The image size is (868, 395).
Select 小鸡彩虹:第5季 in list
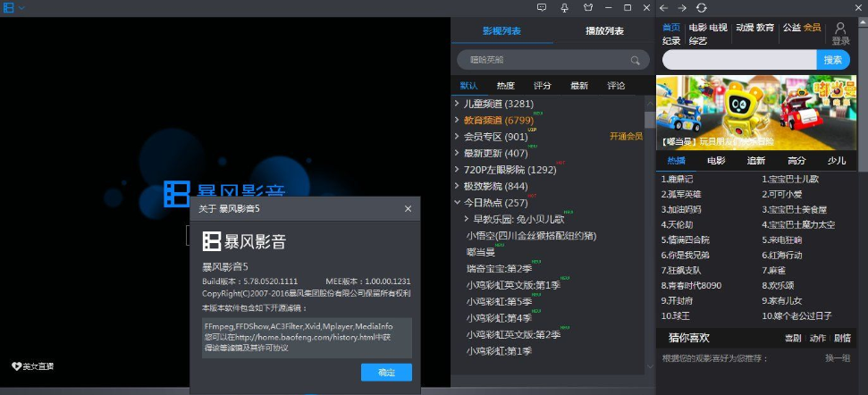499,301
